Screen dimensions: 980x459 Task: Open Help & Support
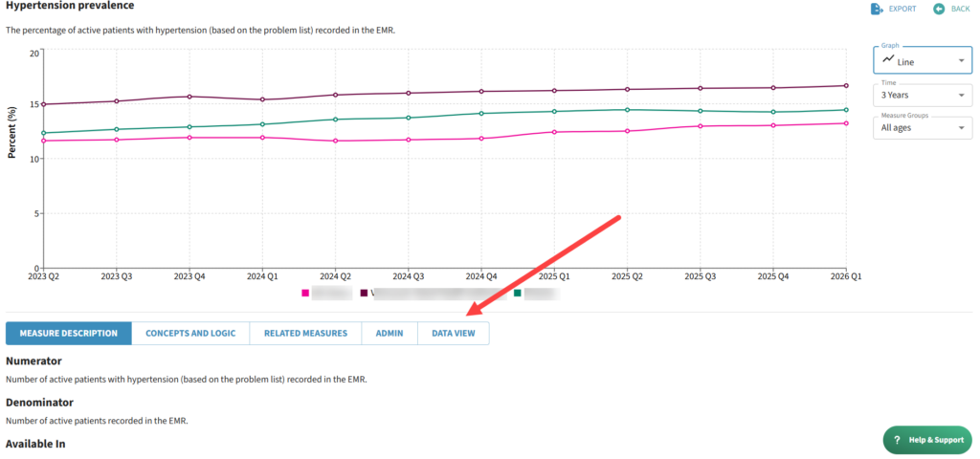[928, 440]
